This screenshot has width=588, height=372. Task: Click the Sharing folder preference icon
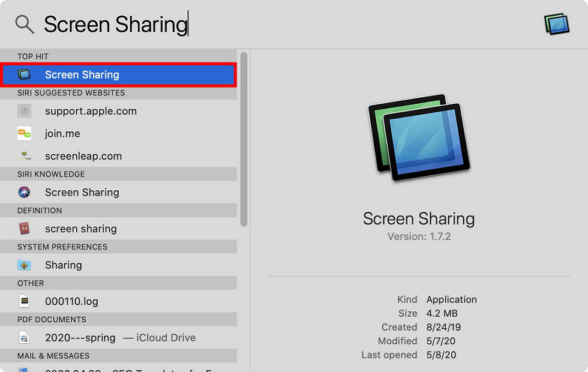pos(24,265)
